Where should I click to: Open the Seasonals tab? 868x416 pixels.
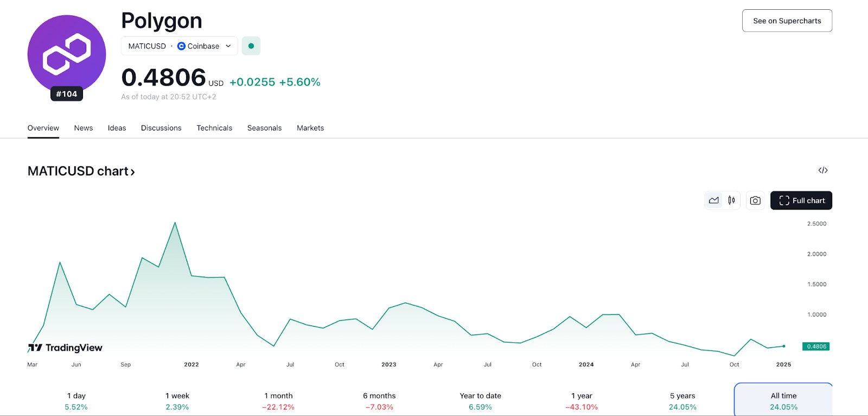point(264,128)
